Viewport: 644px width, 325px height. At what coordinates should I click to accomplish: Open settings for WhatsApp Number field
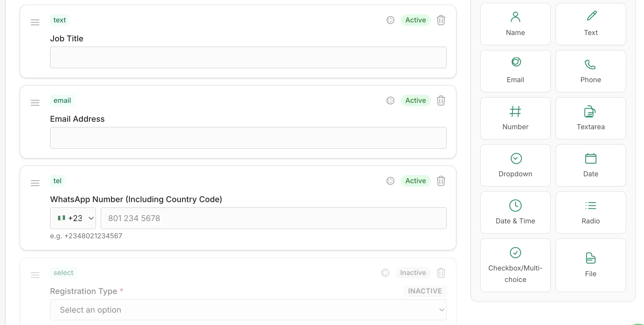point(390,181)
